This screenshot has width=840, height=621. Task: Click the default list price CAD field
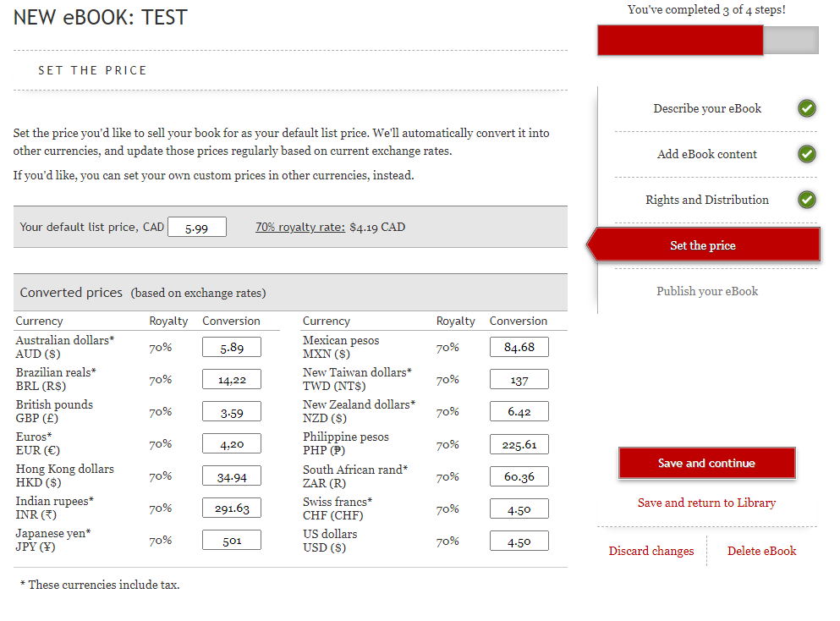[197, 227]
